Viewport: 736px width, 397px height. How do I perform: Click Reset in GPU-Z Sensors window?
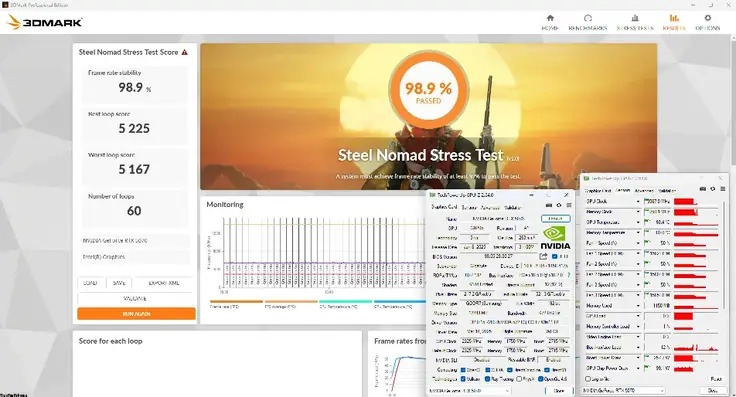point(715,379)
